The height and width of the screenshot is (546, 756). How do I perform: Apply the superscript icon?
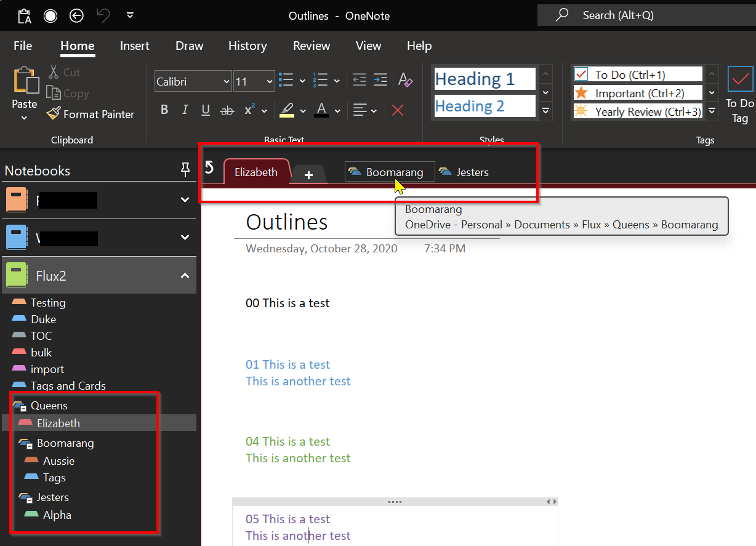click(x=249, y=110)
